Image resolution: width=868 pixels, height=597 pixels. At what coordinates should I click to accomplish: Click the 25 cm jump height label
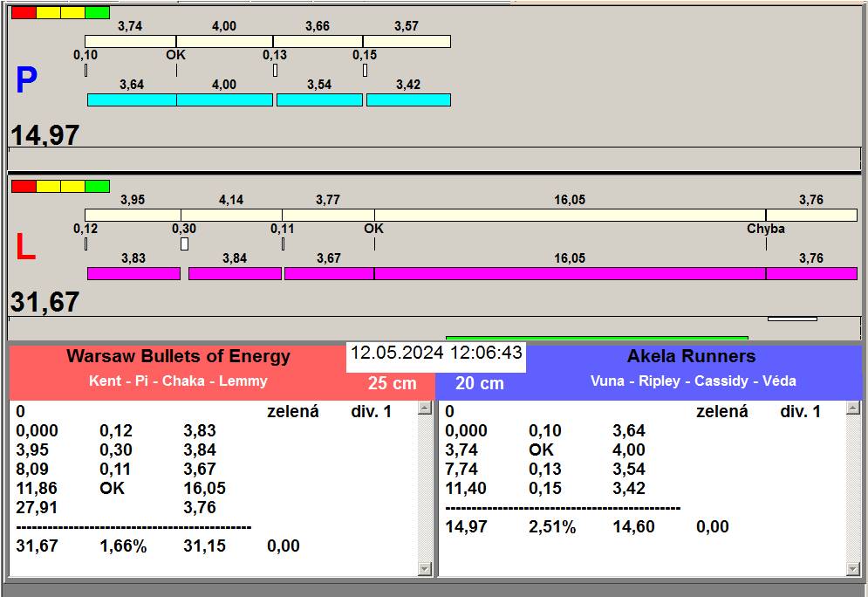coord(392,383)
